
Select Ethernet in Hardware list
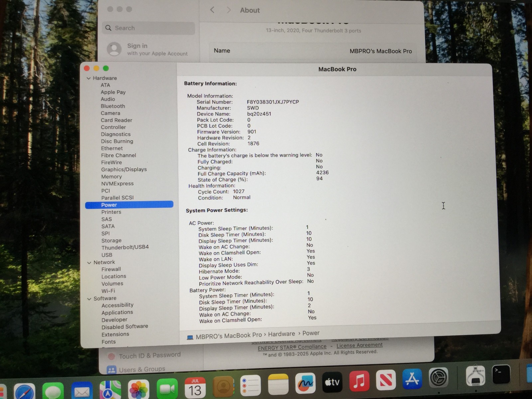tap(112, 148)
